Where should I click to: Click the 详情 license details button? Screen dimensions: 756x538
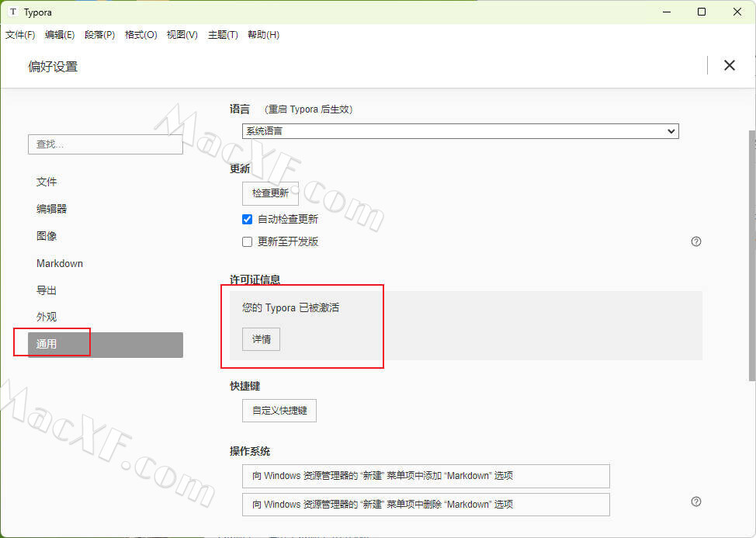261,339
